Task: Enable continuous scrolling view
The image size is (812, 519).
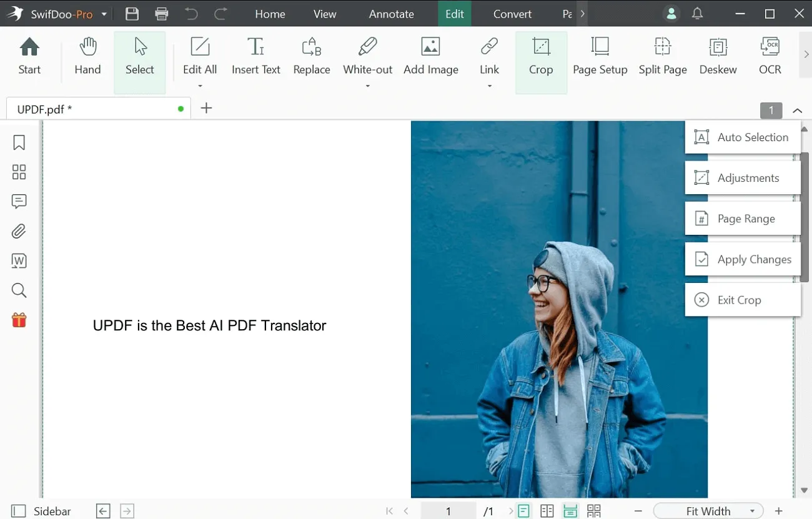Action: pyautogui.click(x=570, y=511)
